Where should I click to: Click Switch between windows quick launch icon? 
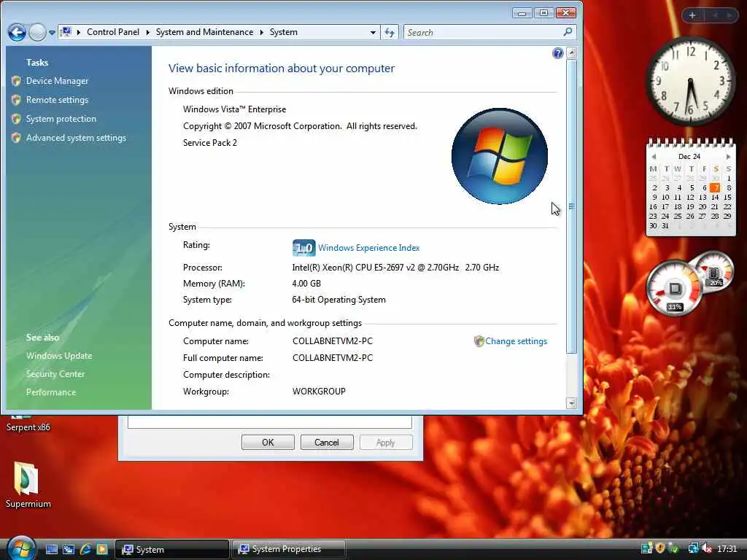pos(69,549)
